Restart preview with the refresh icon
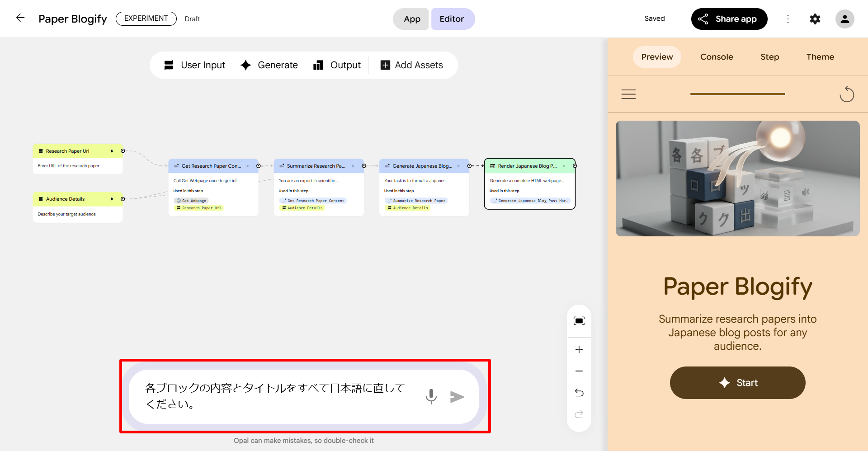This screenshot has height=451, width=868. pyautogui.click(x=846, y=94)
